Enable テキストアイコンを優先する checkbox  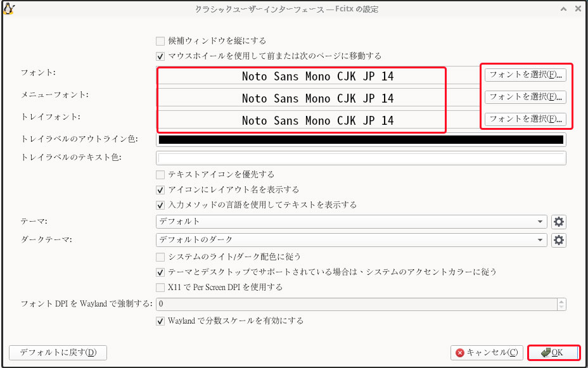click(x=160, y=175)
